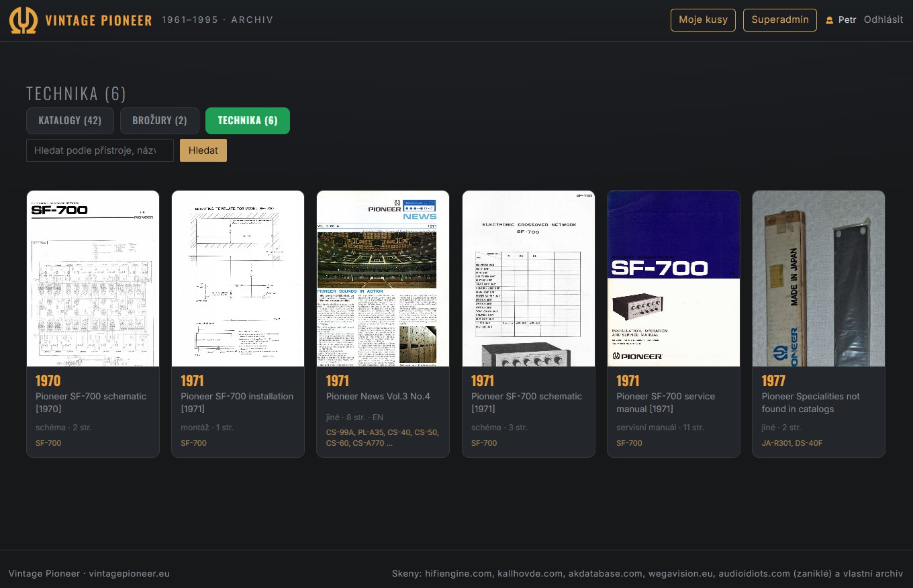The image size is (913, 588).
Task: Switch to the Katalogy (42) tab
Action: pyautogui.click(x=70, y=121)
